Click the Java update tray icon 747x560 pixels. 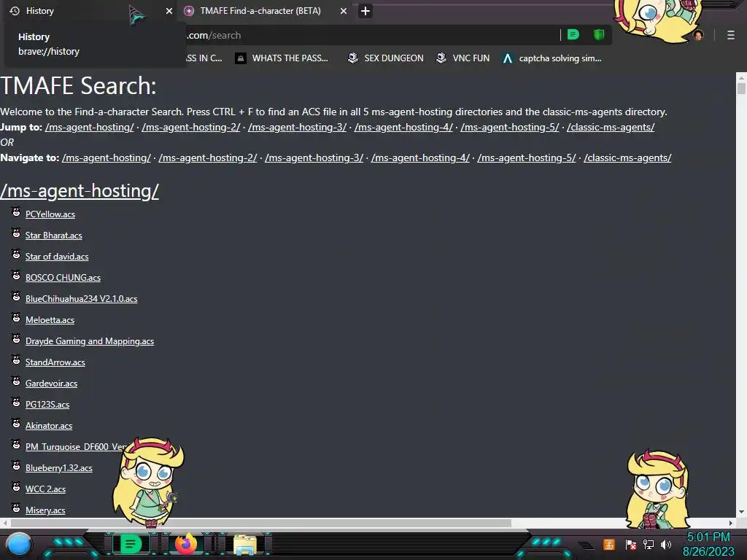(609, 544)
